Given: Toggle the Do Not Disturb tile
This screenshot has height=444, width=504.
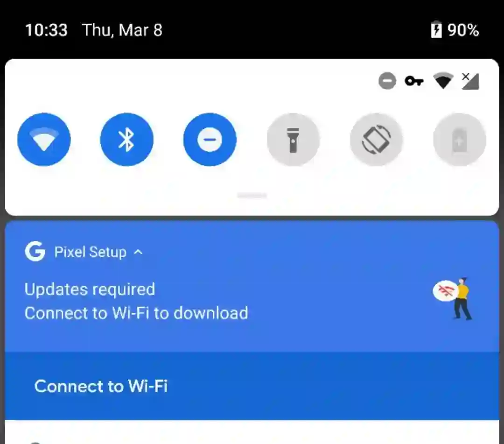Looking at the screenshot, I should click(210, 140).
